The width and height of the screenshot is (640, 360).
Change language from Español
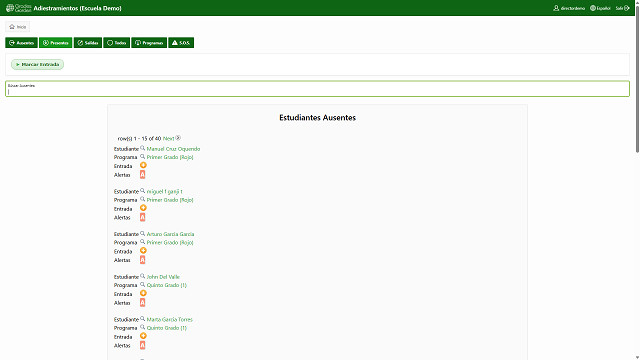(600, 8)
